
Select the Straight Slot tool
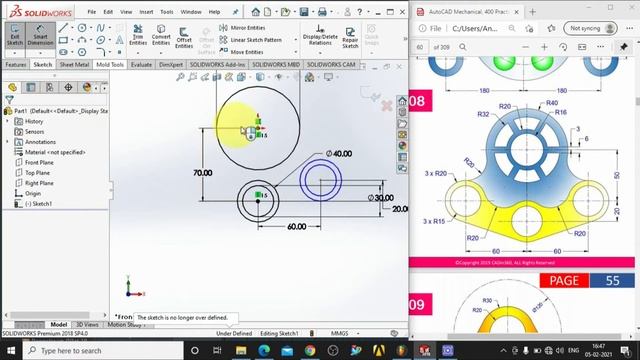63,52
